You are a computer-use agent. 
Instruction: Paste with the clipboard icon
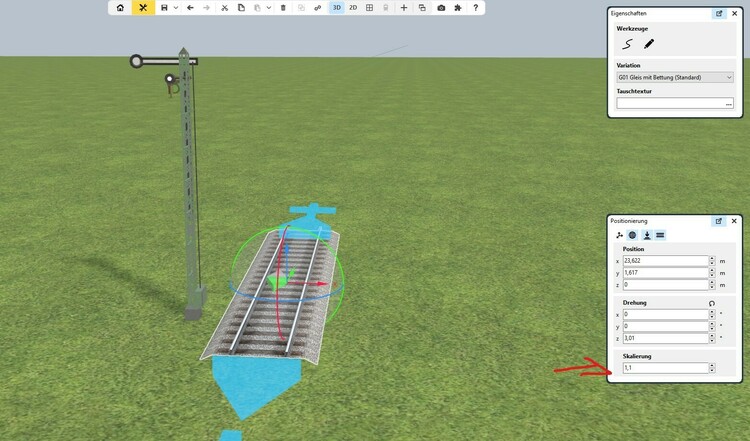coord(257,8)
